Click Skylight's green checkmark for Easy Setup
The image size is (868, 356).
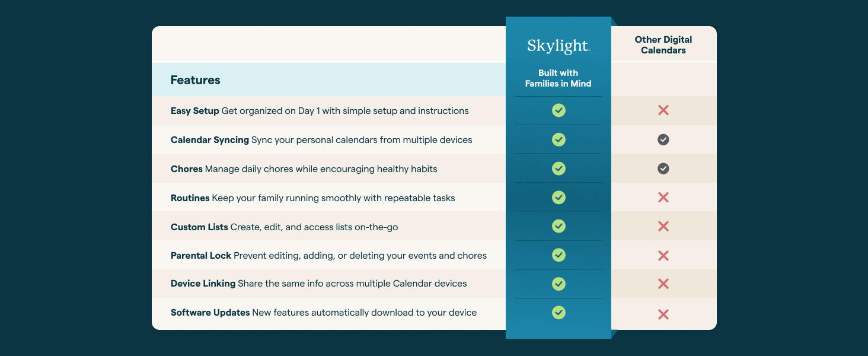559,110
